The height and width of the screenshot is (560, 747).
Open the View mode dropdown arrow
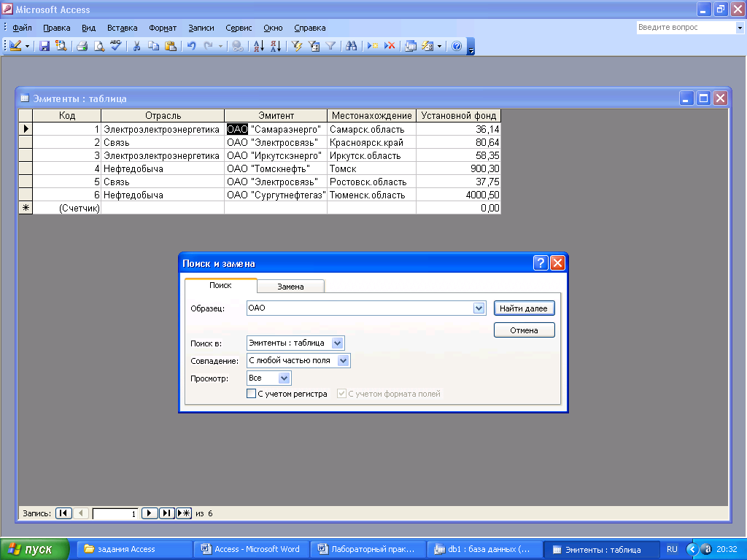[x=27, y=46]
